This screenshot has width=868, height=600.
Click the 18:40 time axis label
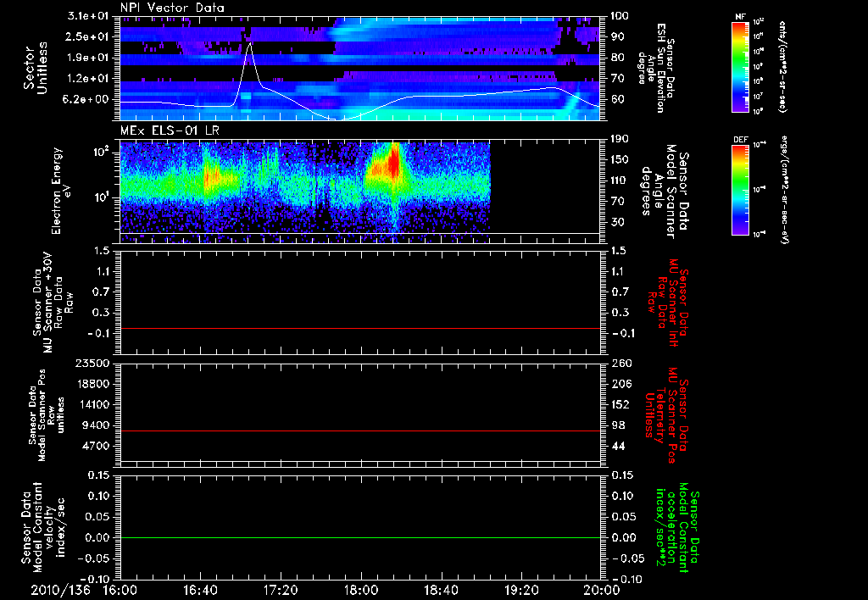pyautogui.click(x=441, y=590)
